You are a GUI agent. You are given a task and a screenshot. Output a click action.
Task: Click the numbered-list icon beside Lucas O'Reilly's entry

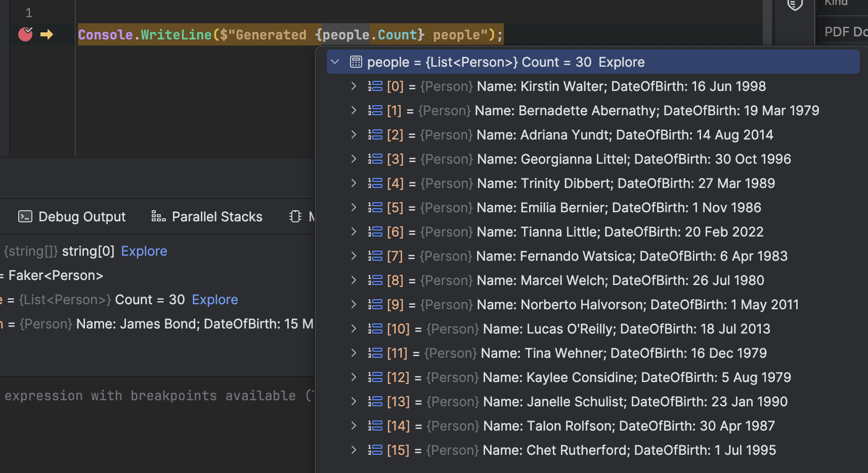click(375, 328)
